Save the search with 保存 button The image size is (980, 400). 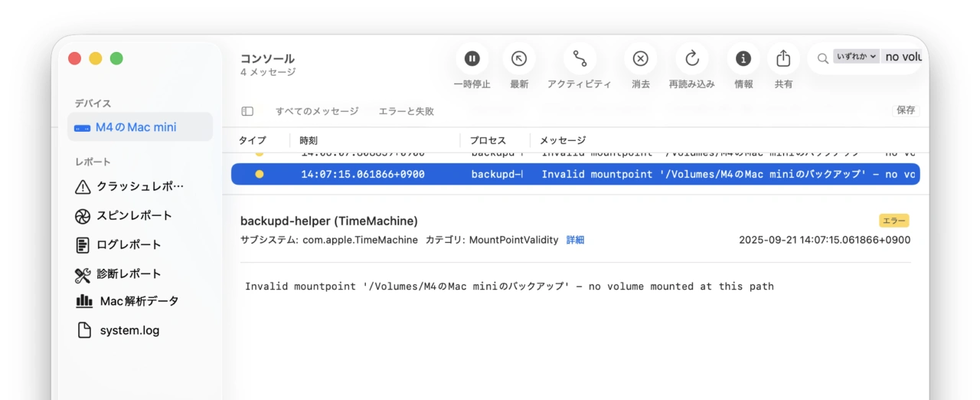(x=906, y=110)
